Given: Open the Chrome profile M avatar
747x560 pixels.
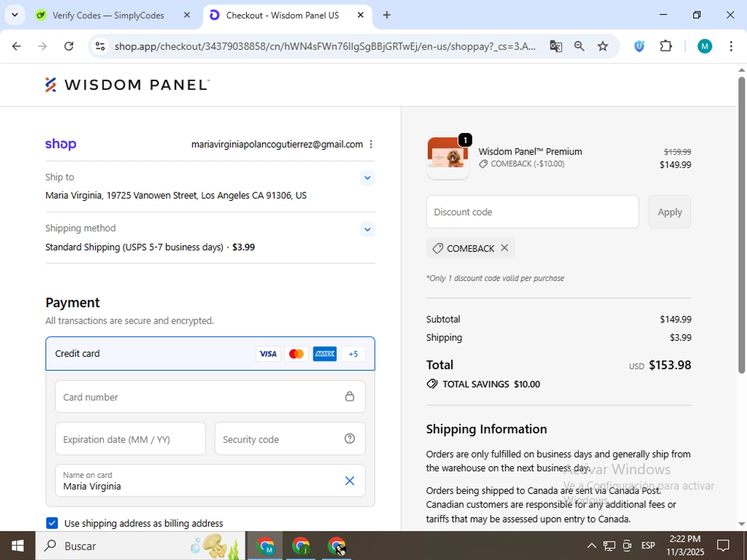Looking at the screenshot, I should click(x=705, y=46).
